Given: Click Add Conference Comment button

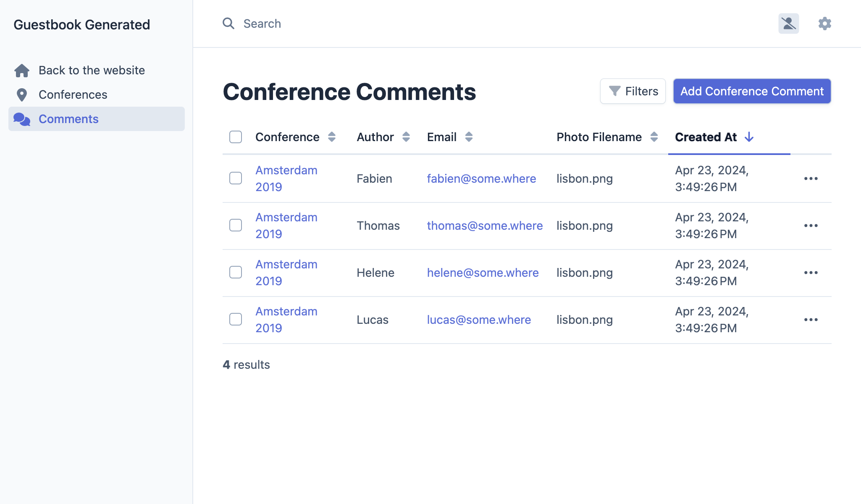Looking at the screenshot, I should (x=752, y=91).
